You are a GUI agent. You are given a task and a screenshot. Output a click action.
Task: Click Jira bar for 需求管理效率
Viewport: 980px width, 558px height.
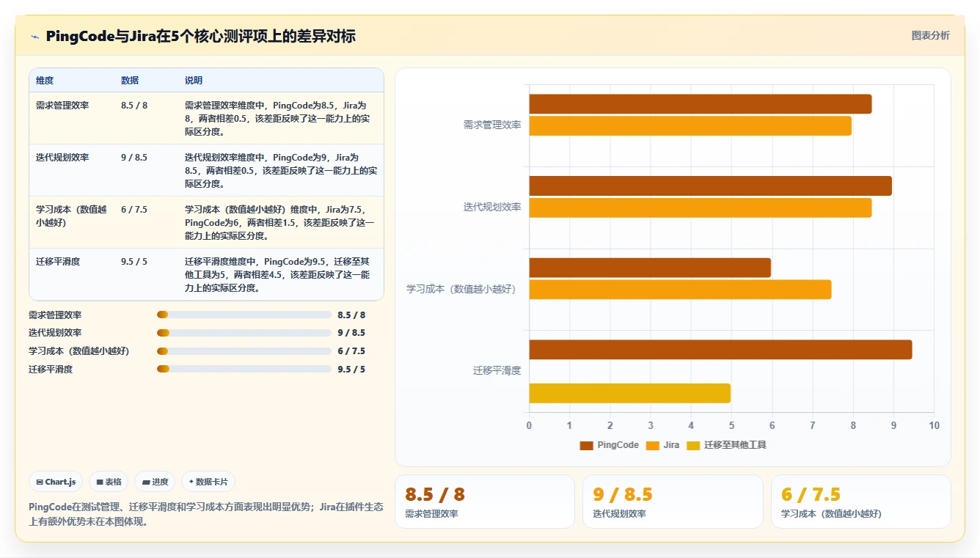click(690, 126)
